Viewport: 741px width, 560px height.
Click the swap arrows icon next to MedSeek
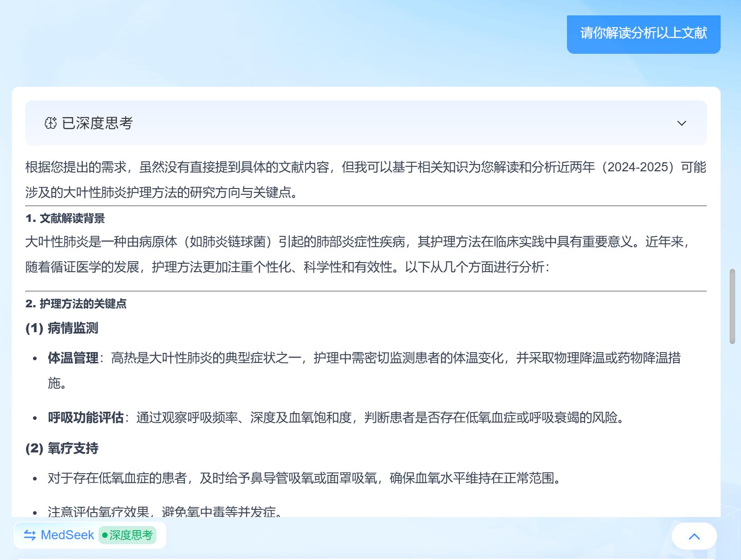coord(29,535)
